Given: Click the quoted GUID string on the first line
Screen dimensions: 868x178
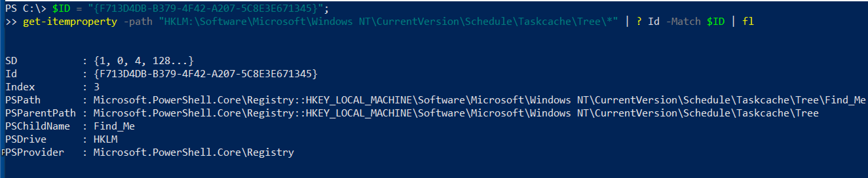Looking at the screenshot, I should (208, 8).
